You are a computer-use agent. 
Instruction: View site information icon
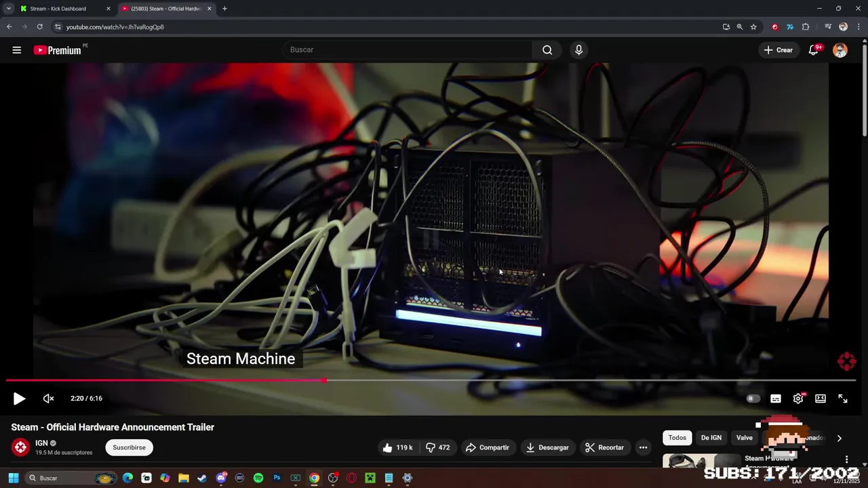pos(58,27)
